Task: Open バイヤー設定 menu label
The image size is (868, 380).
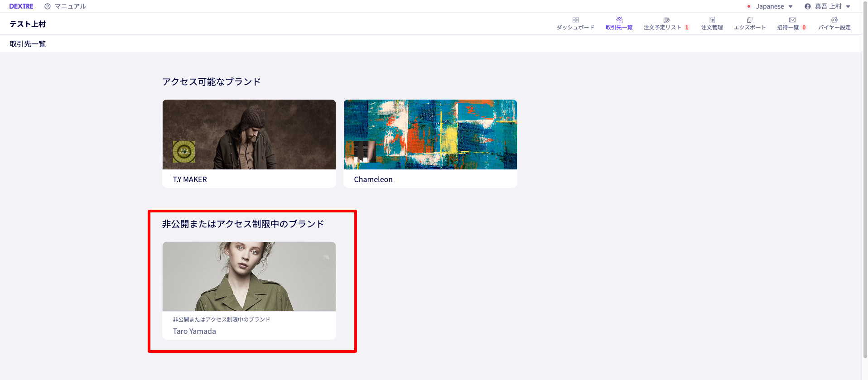Action: [834, 28]
